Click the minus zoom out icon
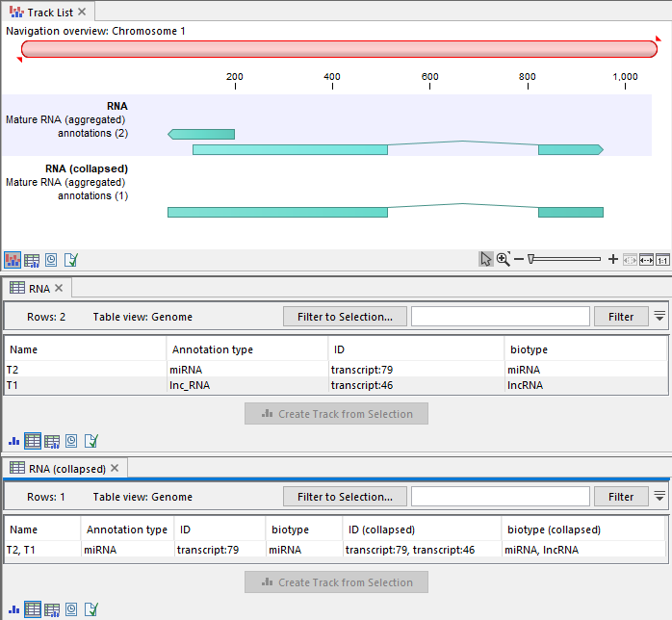This screenshot has height=620, width=672. point(518,259)
